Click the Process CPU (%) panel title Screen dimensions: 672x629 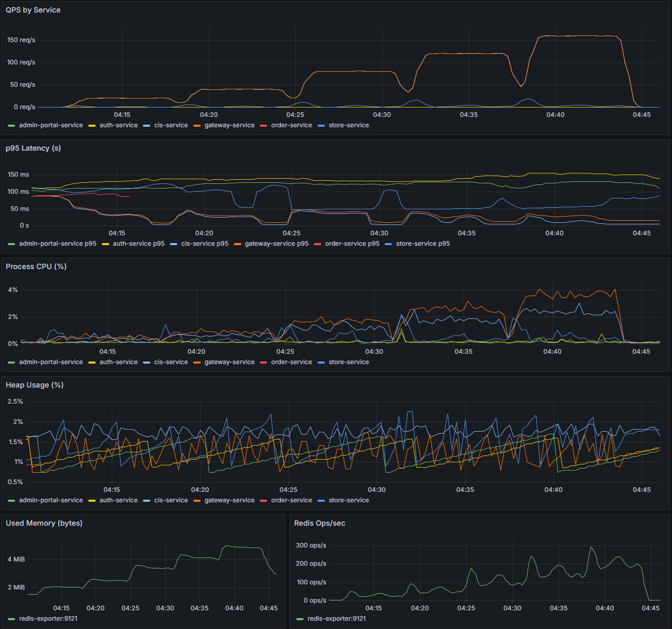[x=36, y=266]
